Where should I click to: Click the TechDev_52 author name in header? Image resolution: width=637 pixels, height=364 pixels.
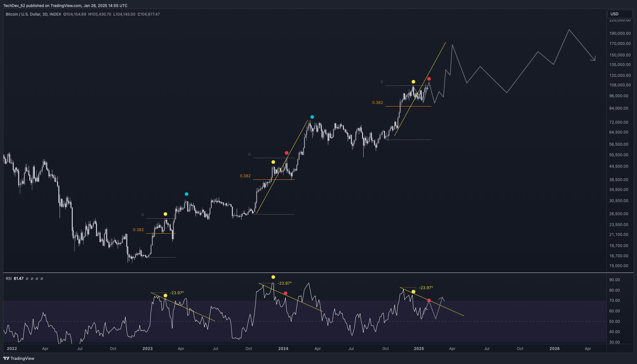(x=14, y=5)
